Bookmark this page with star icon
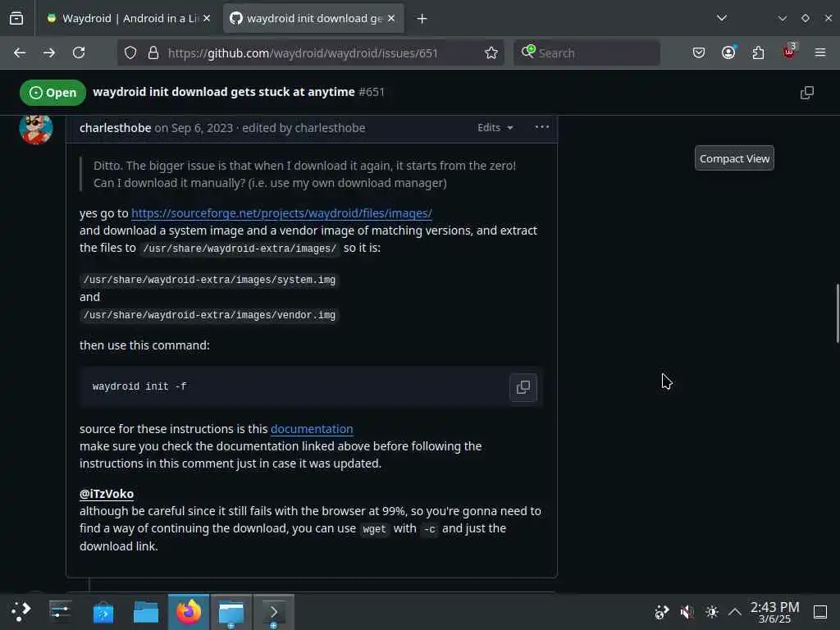The height and width of the screenshot is (630, 840). click(491, 52)
